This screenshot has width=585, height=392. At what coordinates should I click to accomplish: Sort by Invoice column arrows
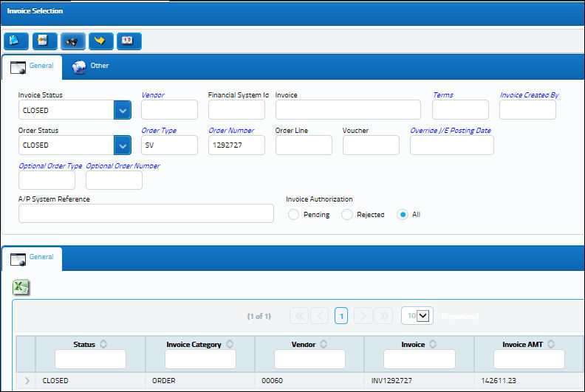click(x=433, y=344)
